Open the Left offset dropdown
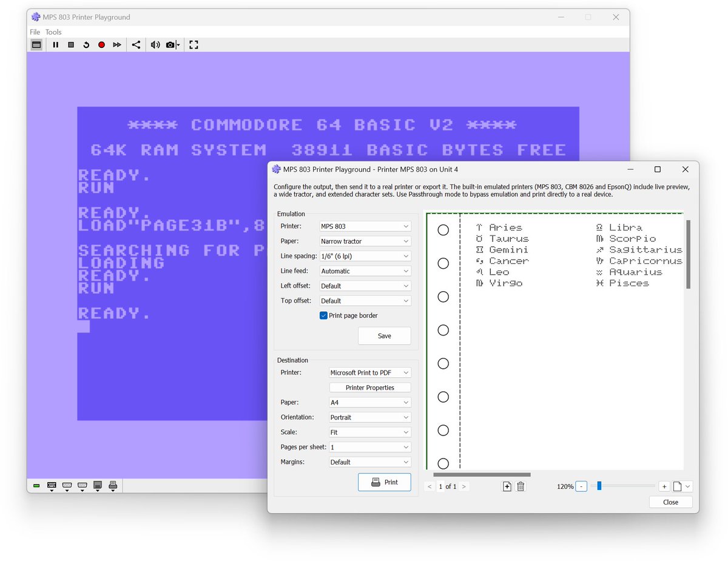Screen dimensions: 728x561 [x=365, y=286]
